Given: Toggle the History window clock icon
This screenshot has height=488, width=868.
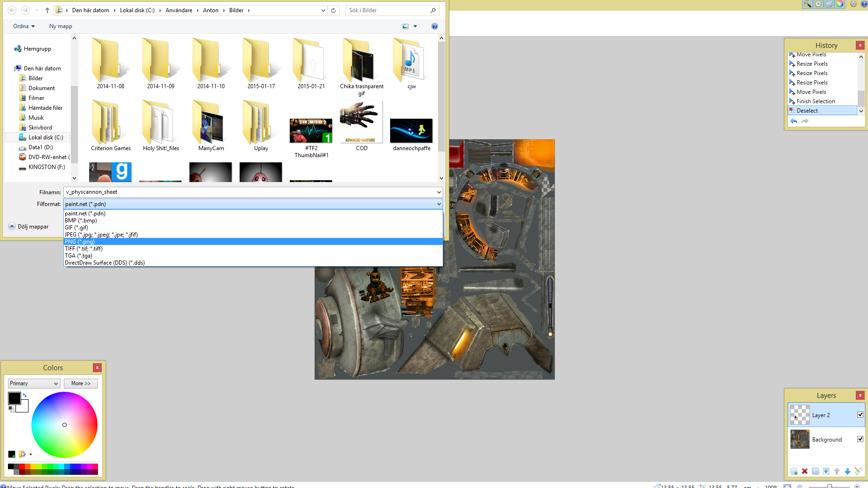Looking at the screenshot, I should [x=818, y=4].
